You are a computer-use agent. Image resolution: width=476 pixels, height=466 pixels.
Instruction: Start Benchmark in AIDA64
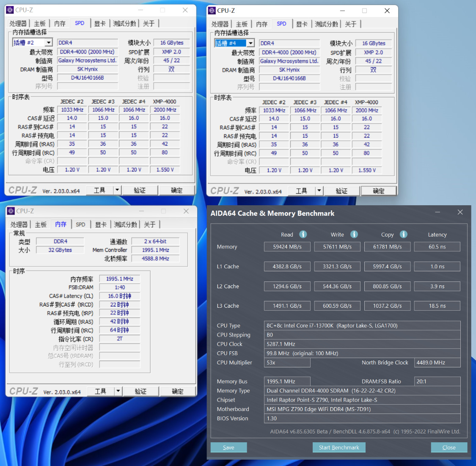pyautogui.click(x=339, y=447)
